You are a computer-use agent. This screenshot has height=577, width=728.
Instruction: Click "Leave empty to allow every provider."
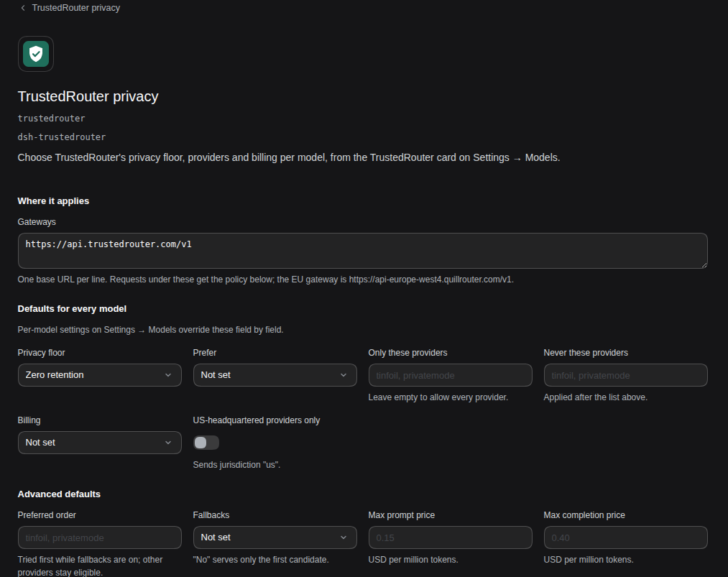[438, 397]
